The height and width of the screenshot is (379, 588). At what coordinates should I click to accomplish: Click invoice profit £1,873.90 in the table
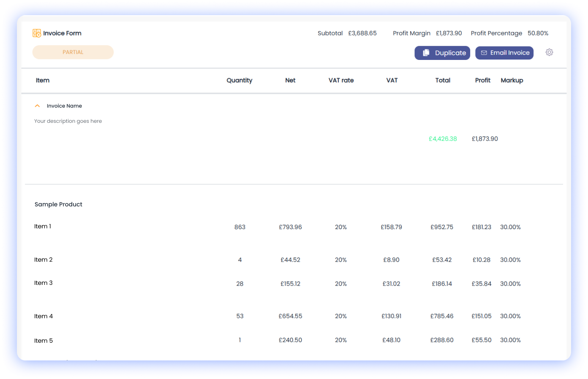pos(485,139)
